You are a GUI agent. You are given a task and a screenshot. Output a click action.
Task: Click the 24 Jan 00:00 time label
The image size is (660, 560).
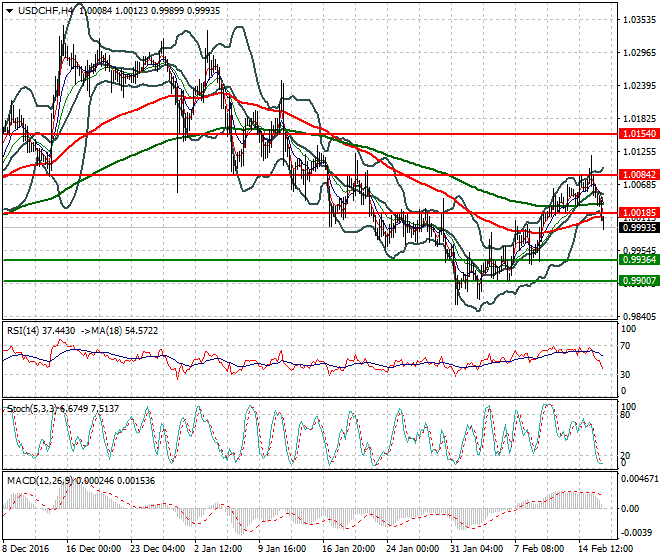coord(413,549)
